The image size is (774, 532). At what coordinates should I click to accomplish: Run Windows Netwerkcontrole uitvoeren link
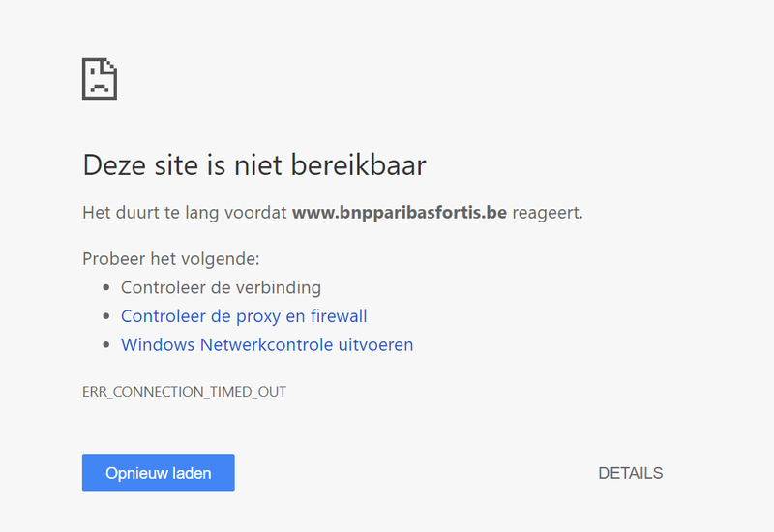[267, 344]
